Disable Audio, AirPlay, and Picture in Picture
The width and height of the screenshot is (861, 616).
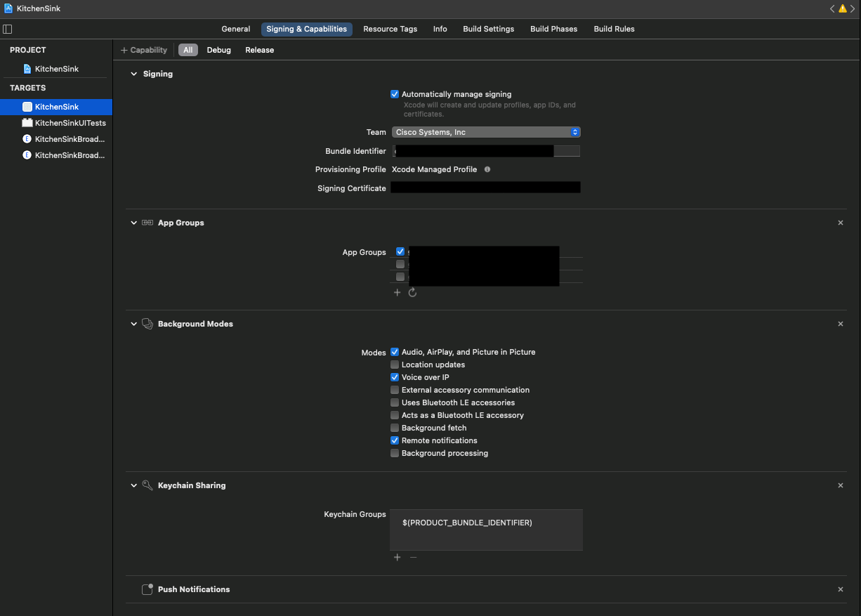pyautogui.click(x=395, y=352)
